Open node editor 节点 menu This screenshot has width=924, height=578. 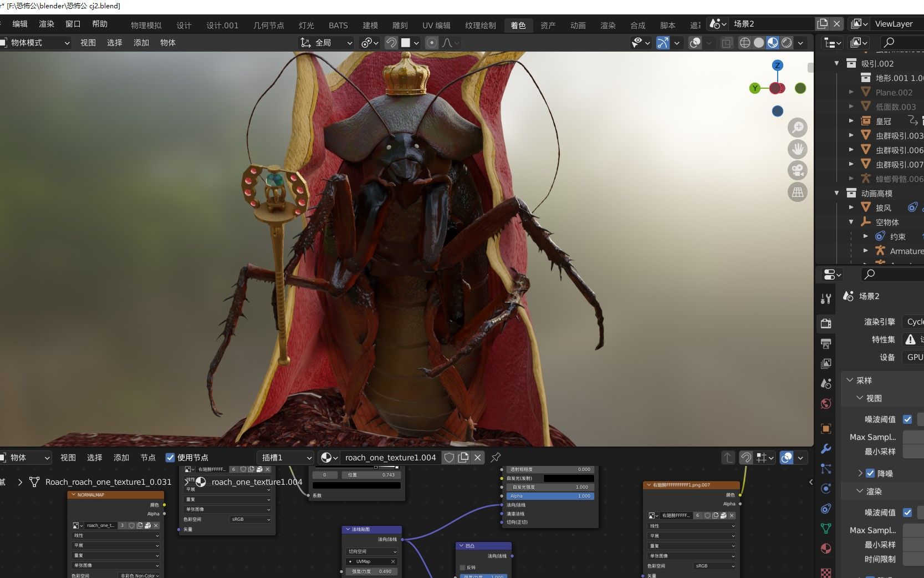point(148,458)
